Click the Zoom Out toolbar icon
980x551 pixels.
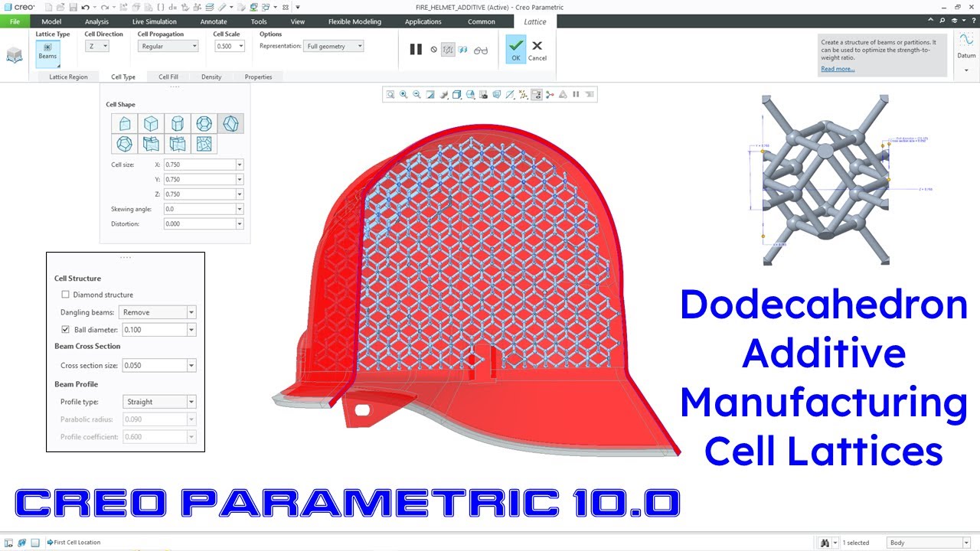[x=416, y=95]
